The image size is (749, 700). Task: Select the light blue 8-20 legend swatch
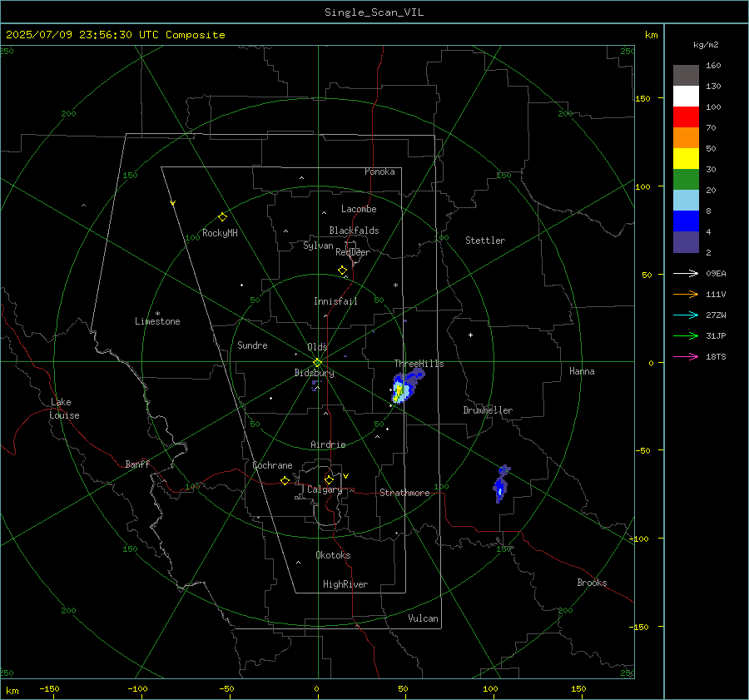pyautogui.click(x=686, y=201)
